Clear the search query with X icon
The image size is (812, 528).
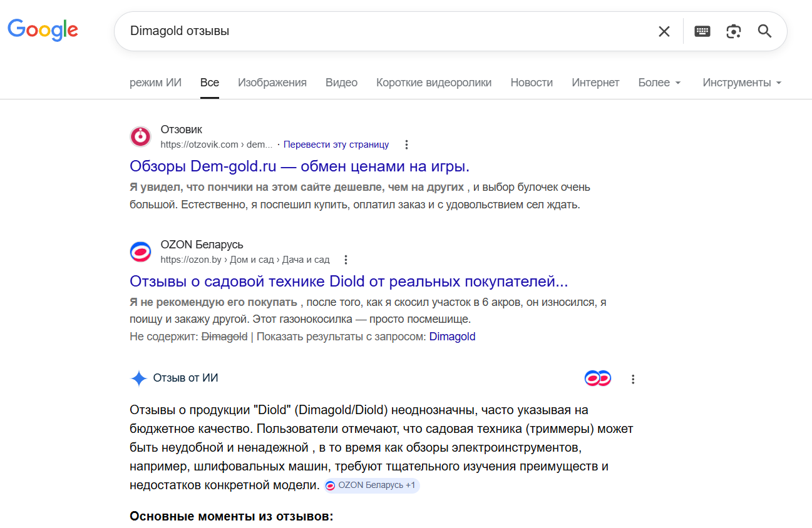click(664, 31)
